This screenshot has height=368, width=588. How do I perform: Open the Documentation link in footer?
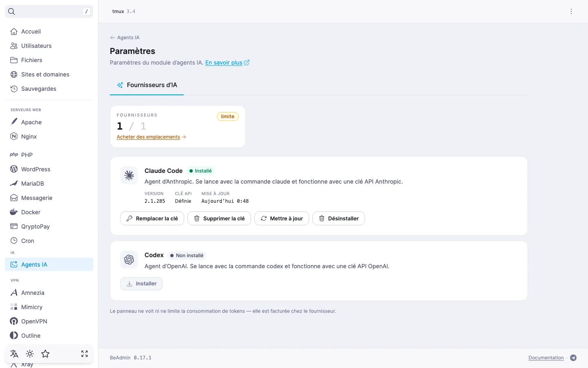pos(546,358)
